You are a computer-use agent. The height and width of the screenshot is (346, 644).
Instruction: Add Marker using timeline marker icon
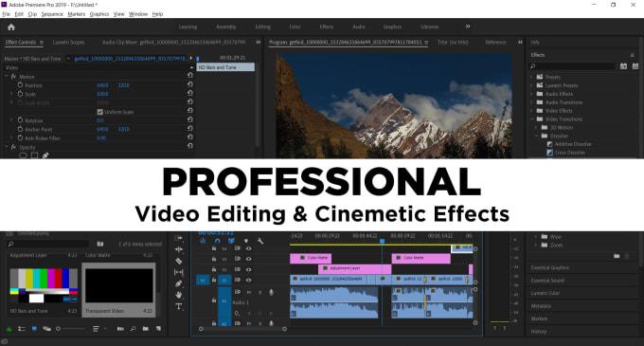tap(246, 241)
